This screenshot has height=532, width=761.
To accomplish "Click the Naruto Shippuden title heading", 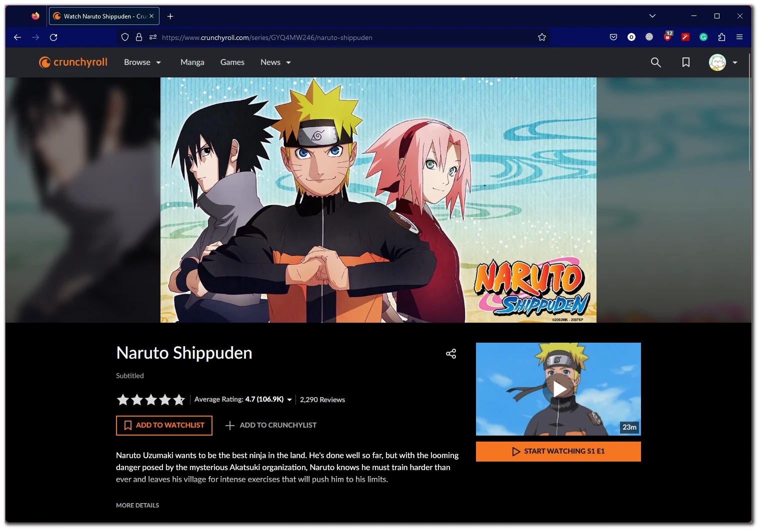I will 184,353.
